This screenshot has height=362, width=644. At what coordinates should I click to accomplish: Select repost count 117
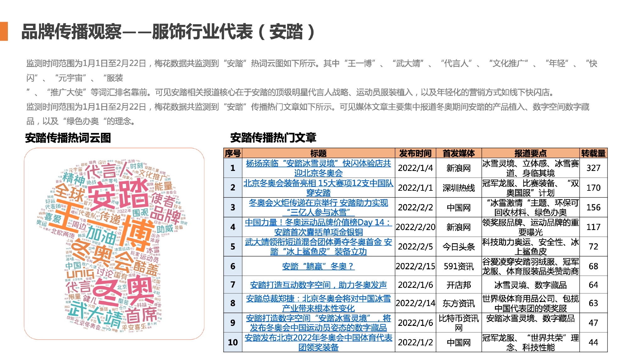(x=593, y=227)
